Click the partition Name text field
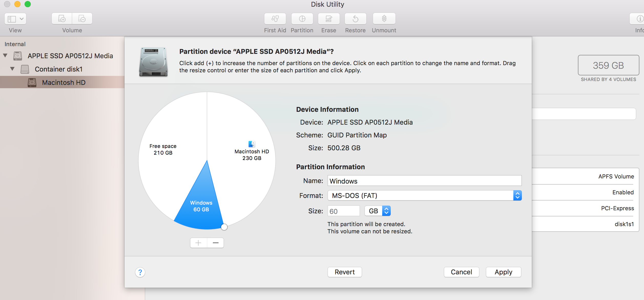Image resolution: width=644 pixels, height=300 pixels. point(424,181)
